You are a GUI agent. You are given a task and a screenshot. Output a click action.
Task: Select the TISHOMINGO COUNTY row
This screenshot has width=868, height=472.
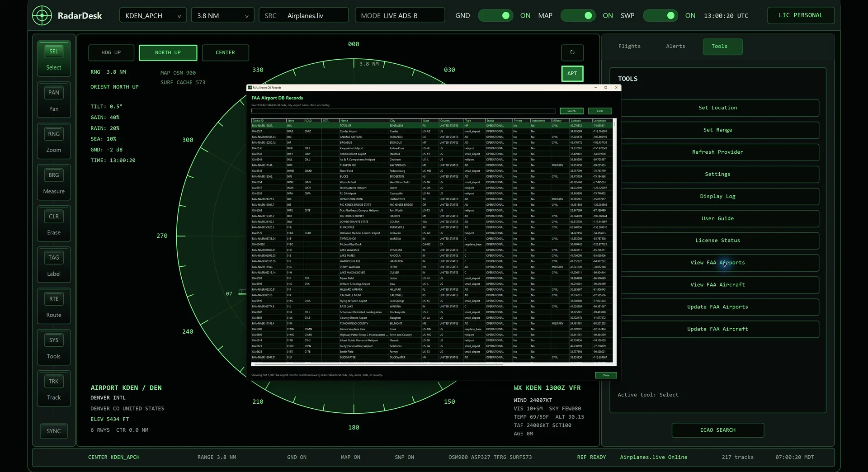(x=432, y=323)
